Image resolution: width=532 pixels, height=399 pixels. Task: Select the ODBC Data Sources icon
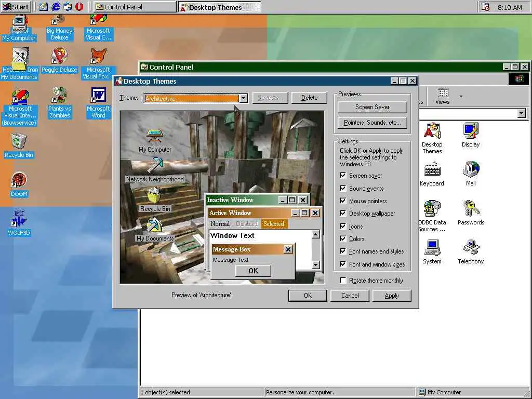coord(432,217)
